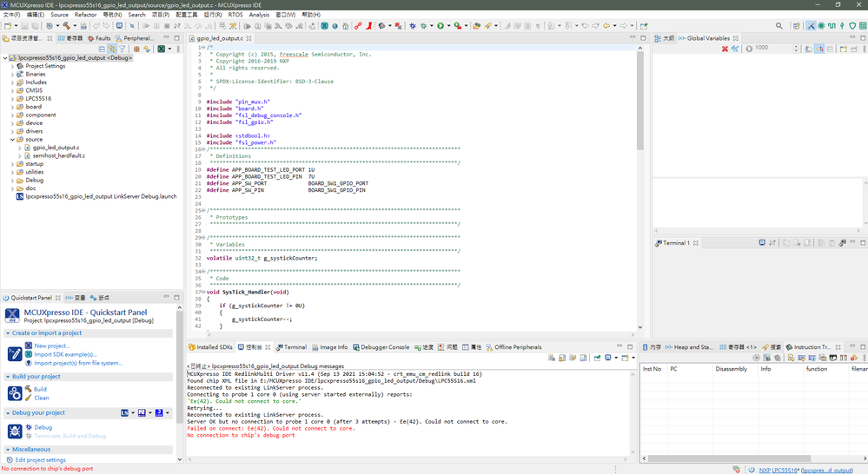Toggle Link with Editor in project explorer
Screen dimensions: 868x474
pos(112,49)
